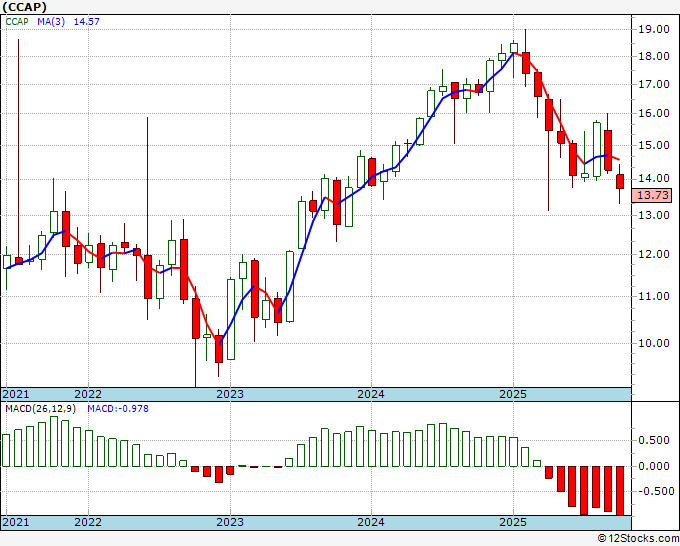Screen dimensions: 680x546
Task: Click the final red candlestick beside the 13.73 tag
Action: tap(620, 181)
